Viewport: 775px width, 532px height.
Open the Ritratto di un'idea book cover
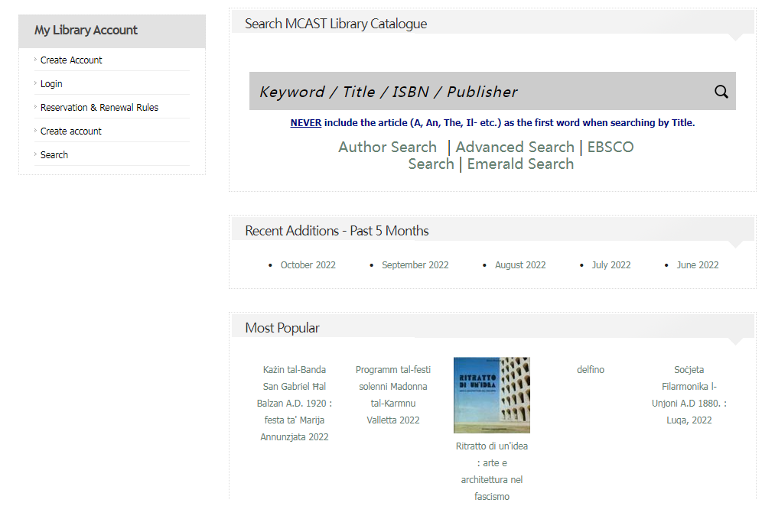(x=491, y=394)
